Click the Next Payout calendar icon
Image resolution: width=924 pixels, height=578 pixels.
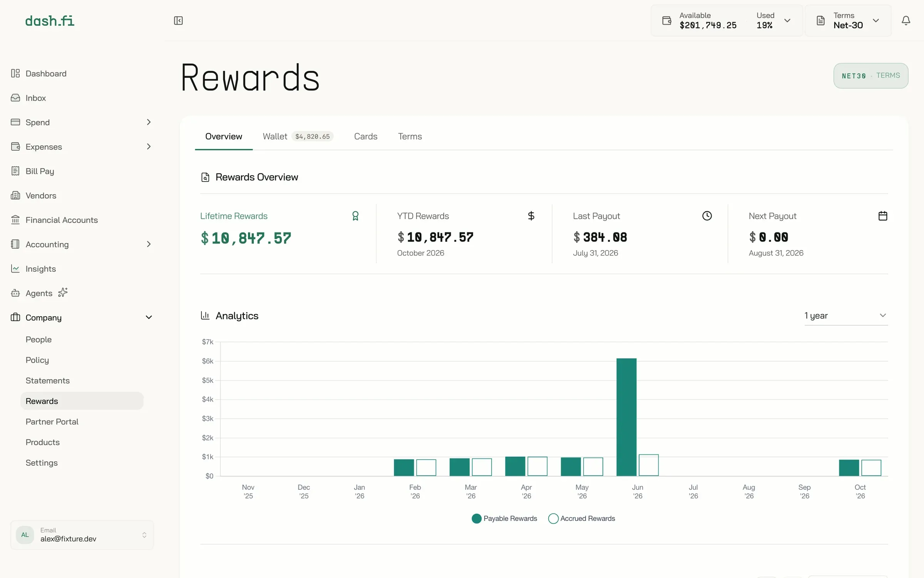click(883, 216)
